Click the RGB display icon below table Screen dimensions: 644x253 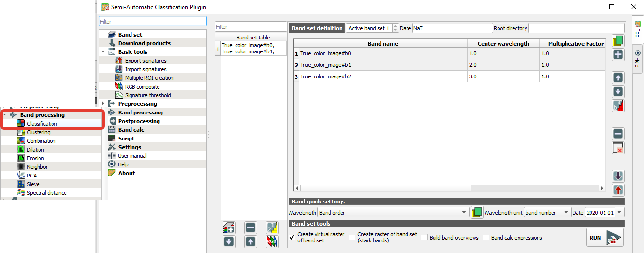coord(272,241)
